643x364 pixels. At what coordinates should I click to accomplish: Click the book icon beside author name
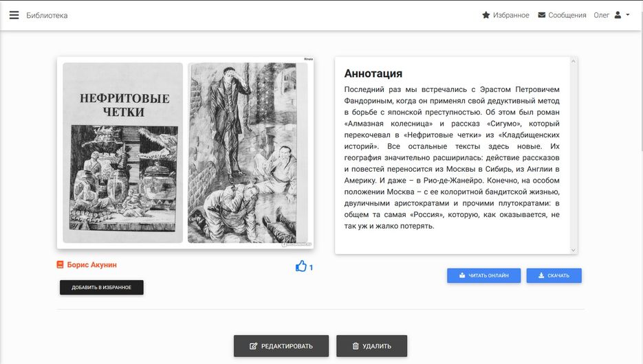point(61,264)
